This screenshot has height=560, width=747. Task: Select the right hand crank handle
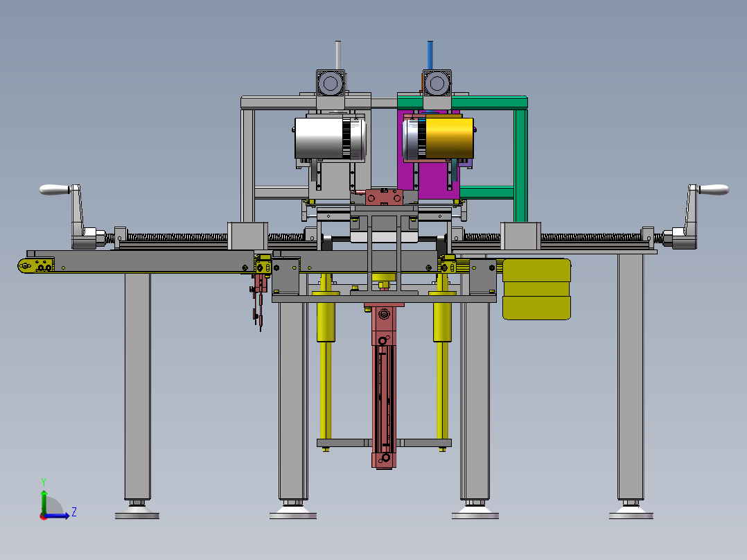point(713,190)
